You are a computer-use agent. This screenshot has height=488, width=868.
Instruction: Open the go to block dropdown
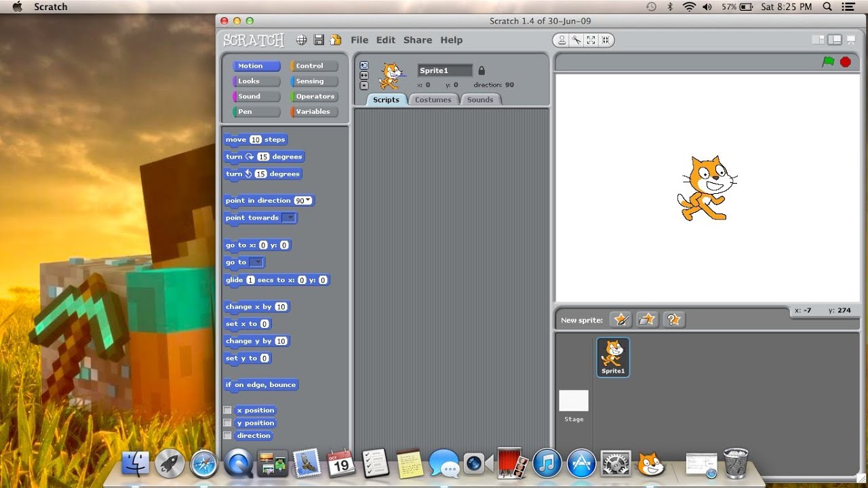point(256,262)
